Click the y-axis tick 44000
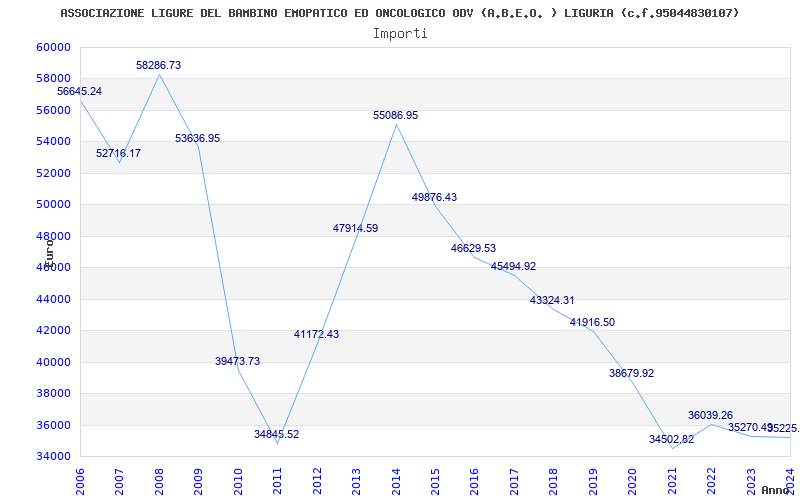Screen dimensions: 800x500 coord(53,299)
